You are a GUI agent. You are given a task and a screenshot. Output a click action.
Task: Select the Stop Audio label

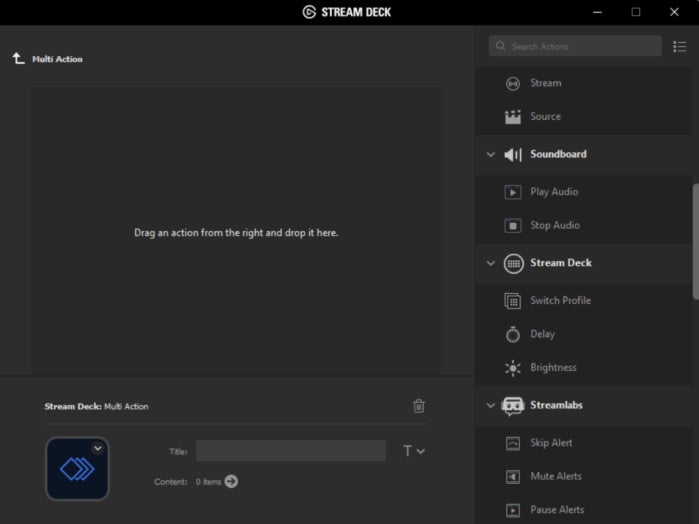555,226
